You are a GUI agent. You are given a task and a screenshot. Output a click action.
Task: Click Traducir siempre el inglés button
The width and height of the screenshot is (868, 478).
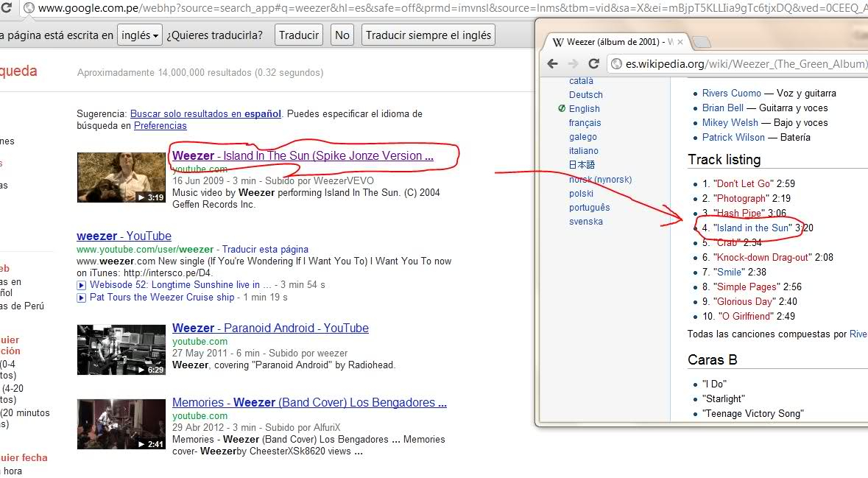pyautogui.click(x=428, y=35)
